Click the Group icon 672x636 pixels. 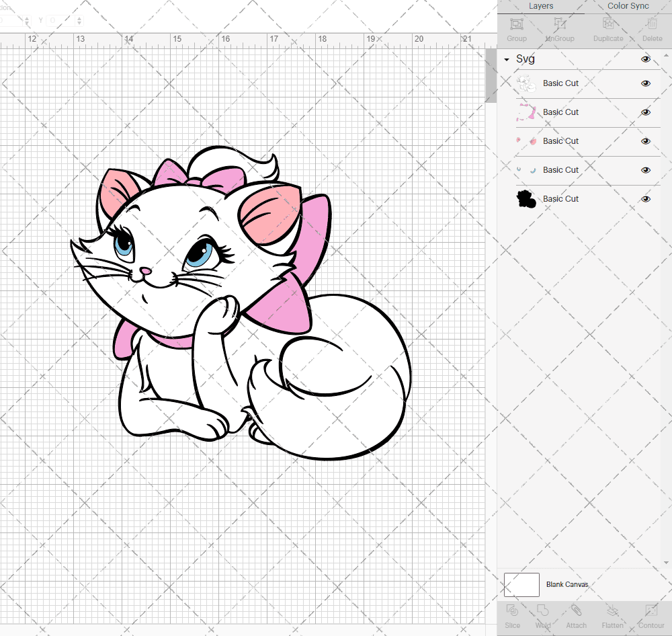click(x=516, y=24)
